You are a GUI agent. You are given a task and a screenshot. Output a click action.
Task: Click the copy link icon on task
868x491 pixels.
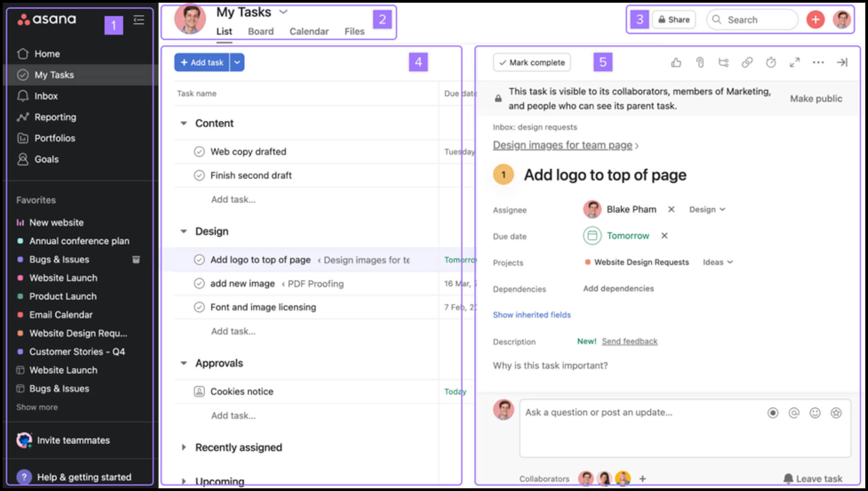click(x=746, y=62)
